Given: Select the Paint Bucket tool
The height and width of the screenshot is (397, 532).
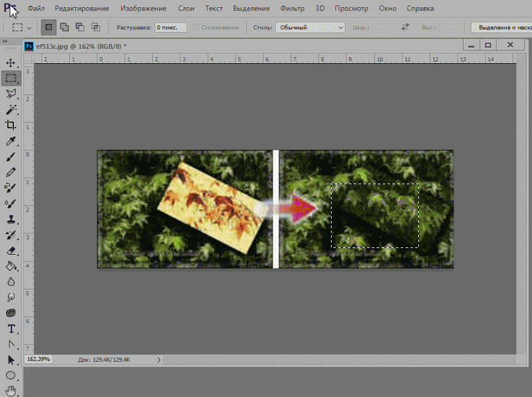Looking at the screenshot, I should click(11, 266).
